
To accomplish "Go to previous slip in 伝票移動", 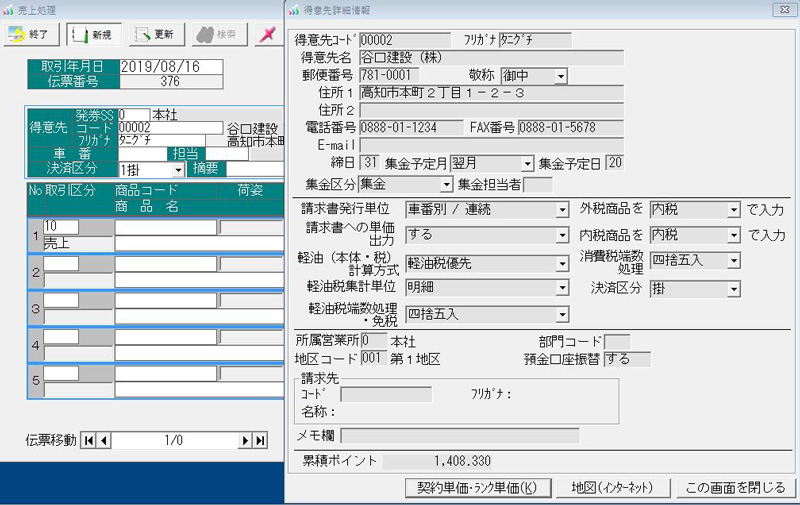I will (x=102, y=440).
